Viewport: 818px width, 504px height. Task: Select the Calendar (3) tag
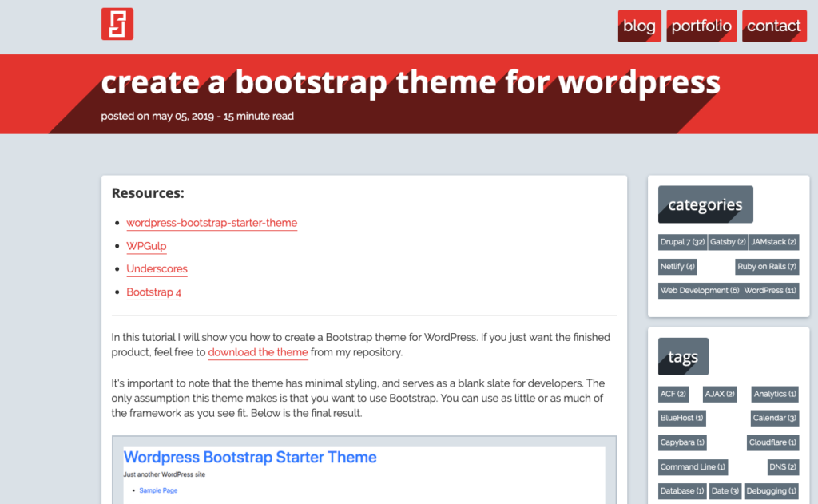point(774,418)
